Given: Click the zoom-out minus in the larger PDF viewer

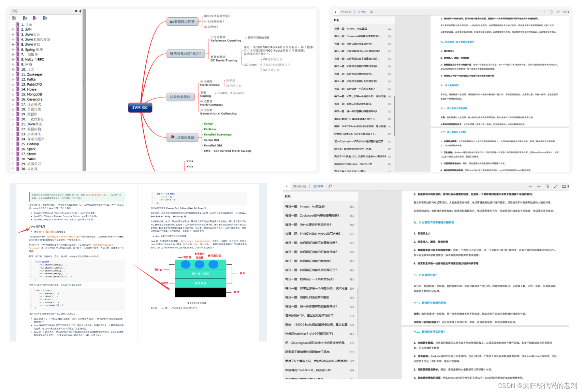Looking at the screenshot, I should (530, 186).
